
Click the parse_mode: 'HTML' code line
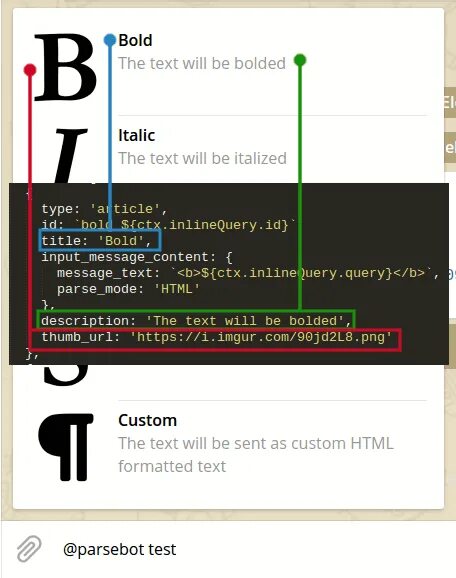pos(129,289)
